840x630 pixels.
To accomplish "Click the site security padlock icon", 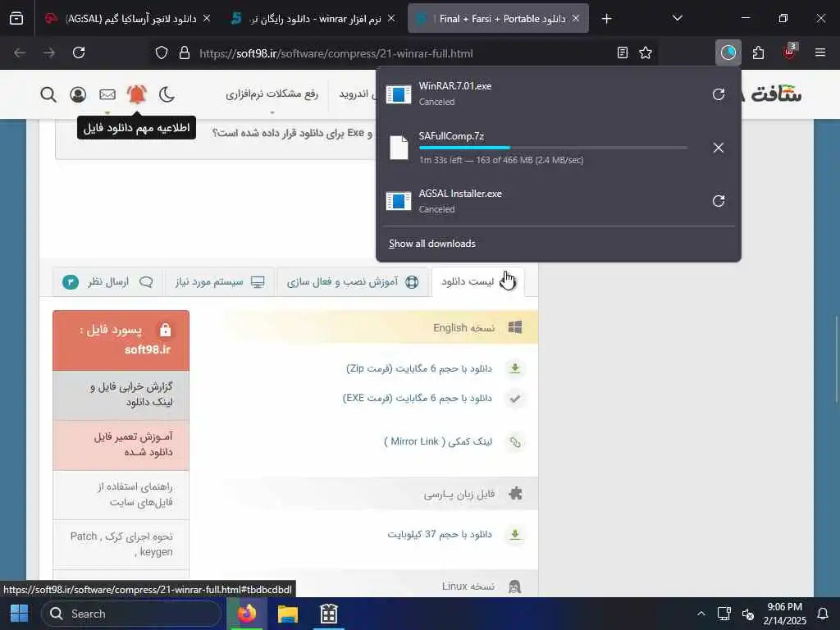I will pyautogui.click(x=185, y=53).
